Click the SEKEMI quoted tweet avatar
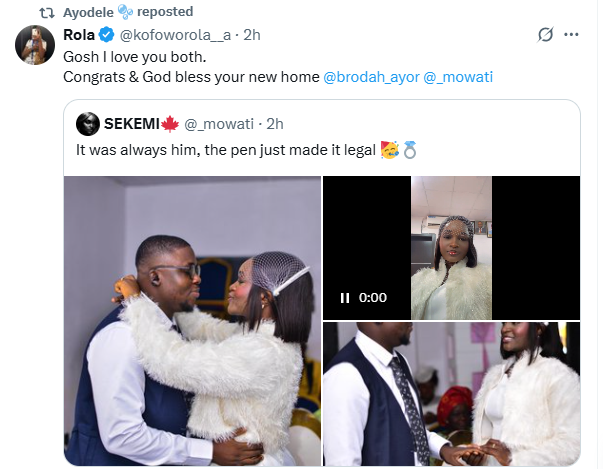This screenshot has height=469, width=603. (x=88, y=123)
